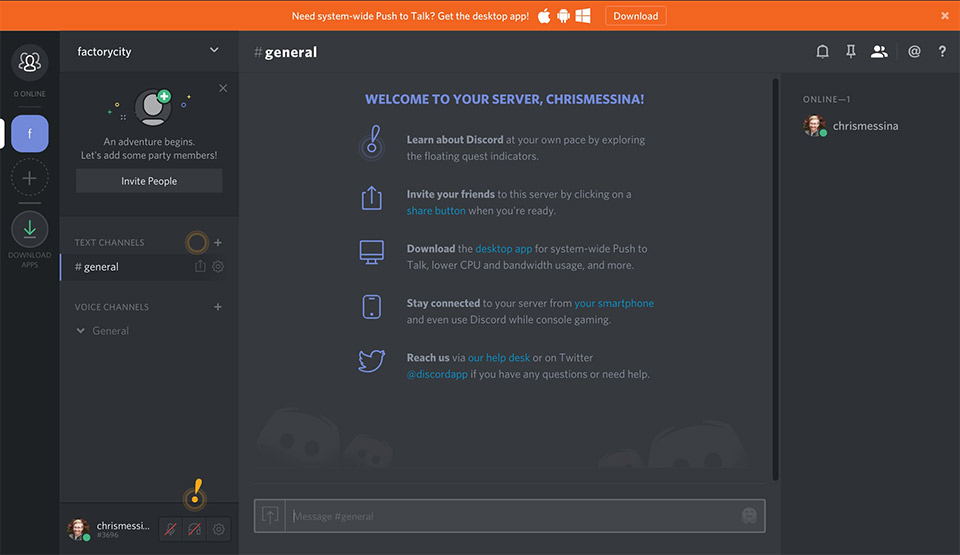
Task: Open the Download Apps icon
Action: pos(29,229)
